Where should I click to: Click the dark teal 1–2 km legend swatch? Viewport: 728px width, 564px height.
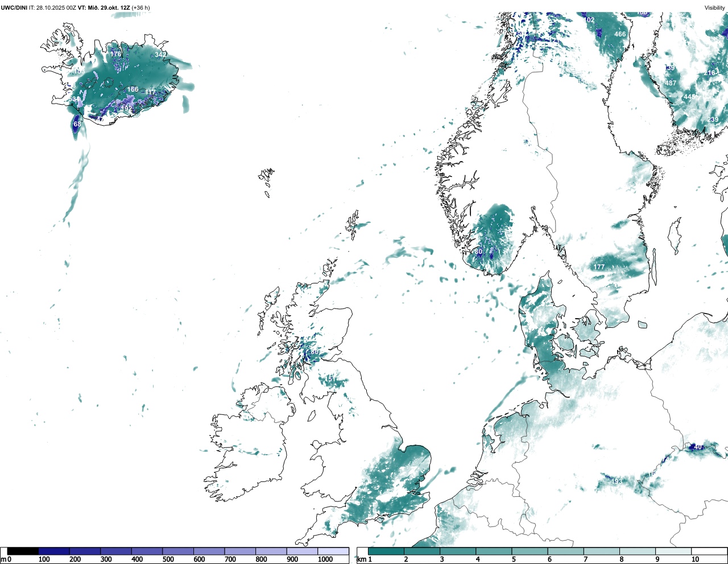pyautogui.click(x=386, y=551)
